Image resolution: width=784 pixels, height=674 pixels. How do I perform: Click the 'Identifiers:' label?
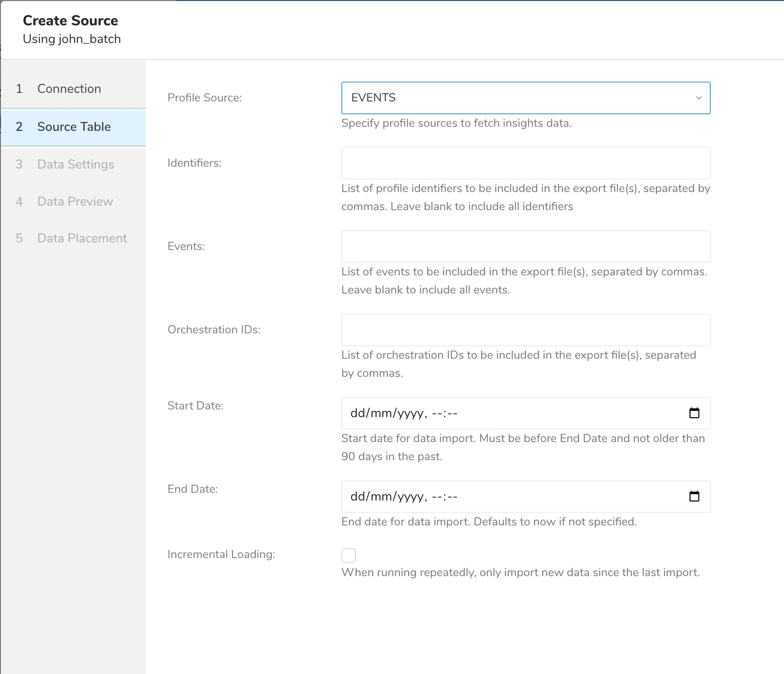pos(194,163)
